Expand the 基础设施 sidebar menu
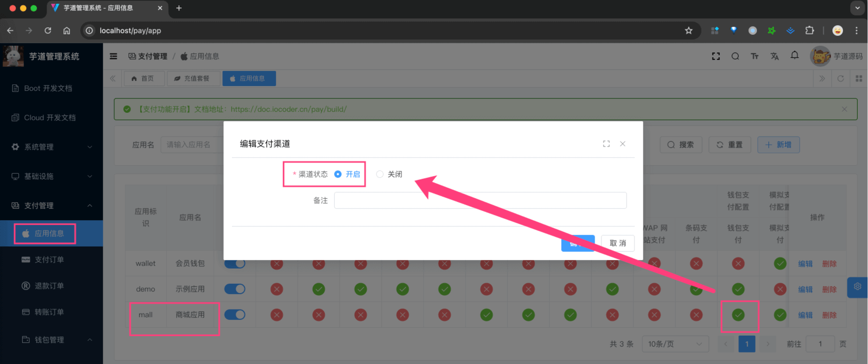The image size is (868, 364). [51, 176]
